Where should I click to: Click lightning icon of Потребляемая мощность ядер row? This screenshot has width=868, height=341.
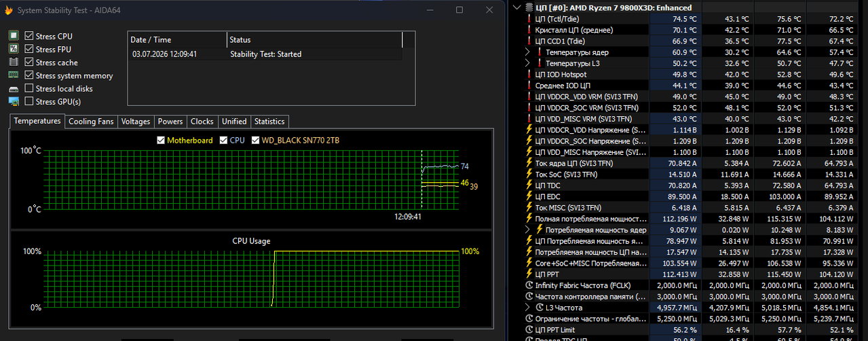540,230
